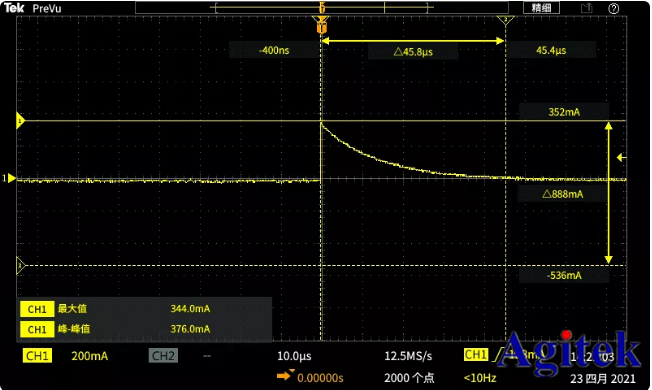Click dashed horizontal cursor 2 marker on left

coord(20,265)
